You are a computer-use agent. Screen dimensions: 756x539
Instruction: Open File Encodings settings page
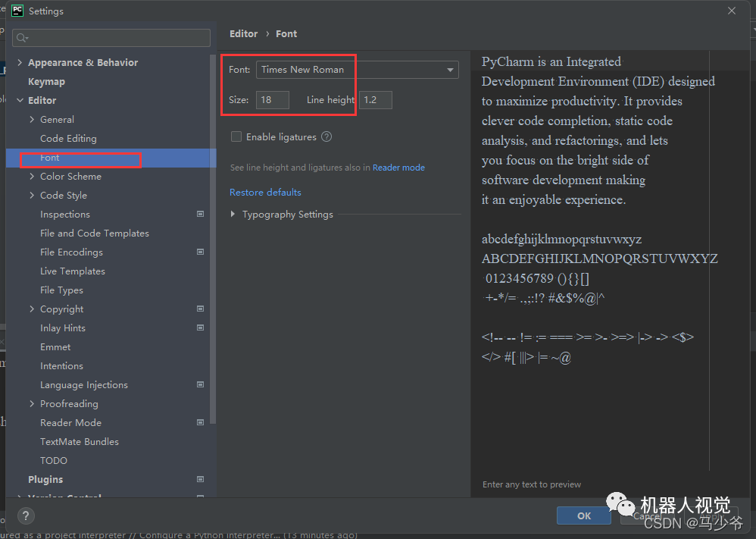click(x=71, y=252)
